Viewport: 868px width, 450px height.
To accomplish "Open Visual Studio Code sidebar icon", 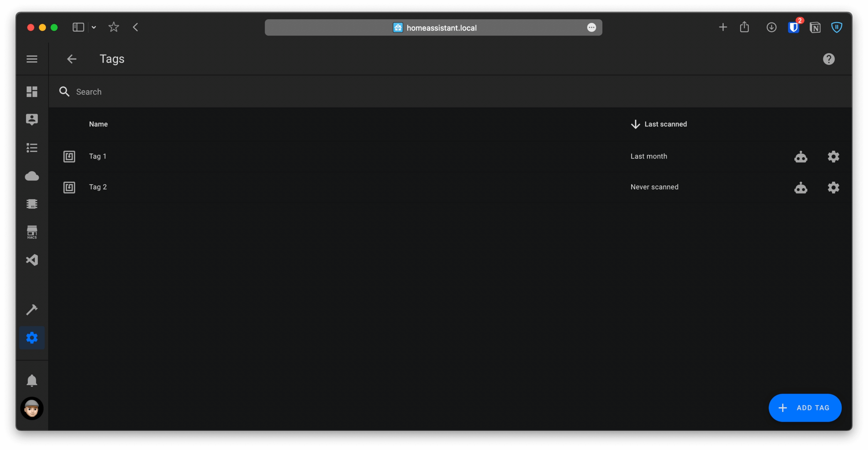I will [x=32, y=260].
